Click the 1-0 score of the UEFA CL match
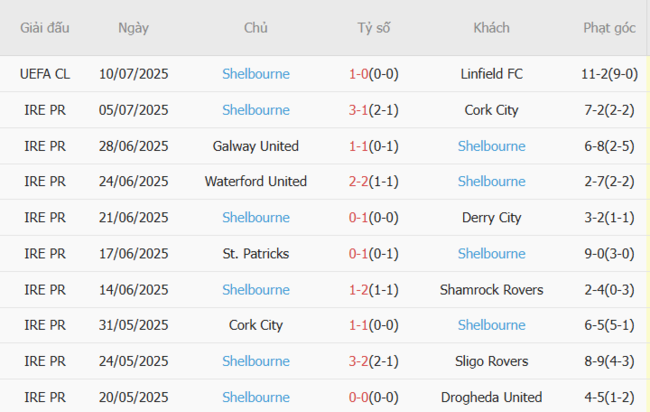Screen dimensions: 650x412 [x=359, y=74]
